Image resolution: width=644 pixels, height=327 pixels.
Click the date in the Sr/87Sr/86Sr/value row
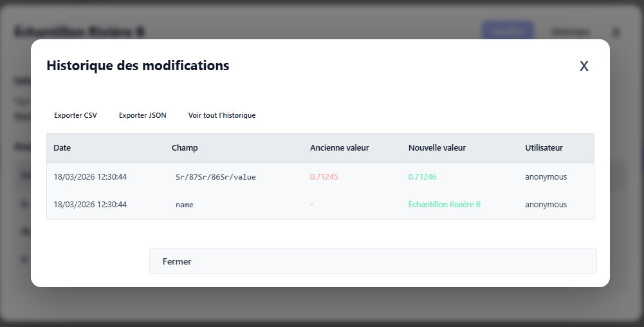point(90,177)
